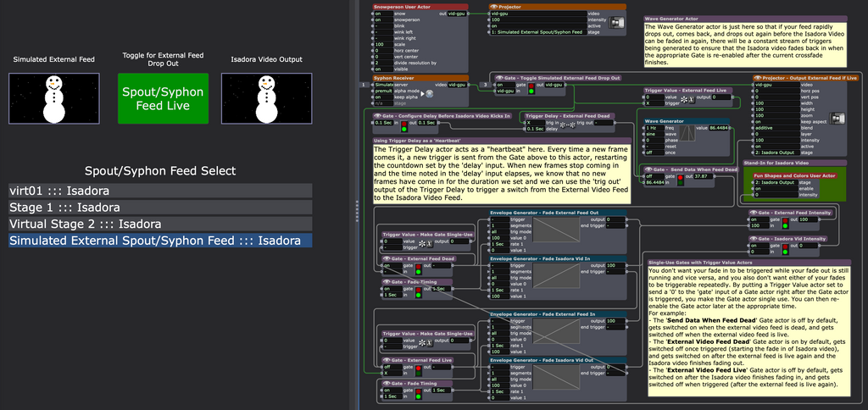868x410 pixels.
Task: Click the lower Make Gate Single-Use trigger icon
Action: tap(426, 344)
